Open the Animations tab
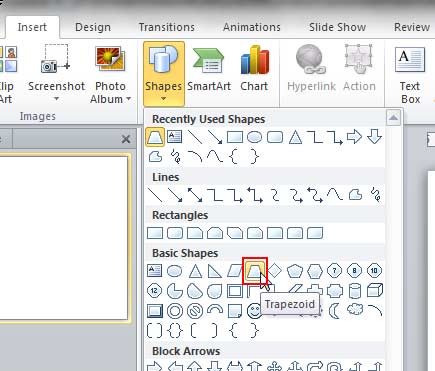435x371 pixels. (x=252, y=27)
